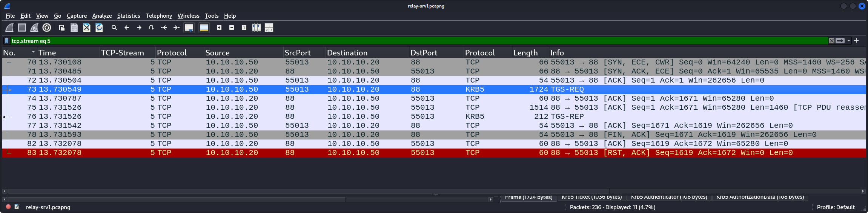Select packet 70 SYN, ECE, CWR row
Viewport: 868px width, 213px height.
(x=434, y=62)
